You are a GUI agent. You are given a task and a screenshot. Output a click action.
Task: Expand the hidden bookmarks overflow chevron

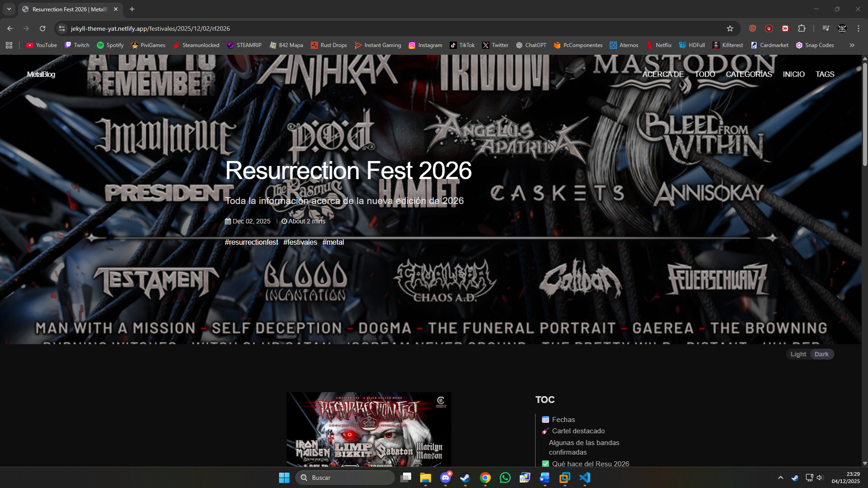pyautogui.click(x=852, y=45)
